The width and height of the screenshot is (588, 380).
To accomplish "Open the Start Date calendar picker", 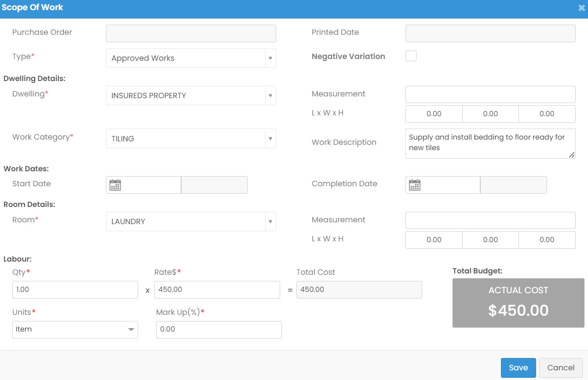I will point(115,185).
